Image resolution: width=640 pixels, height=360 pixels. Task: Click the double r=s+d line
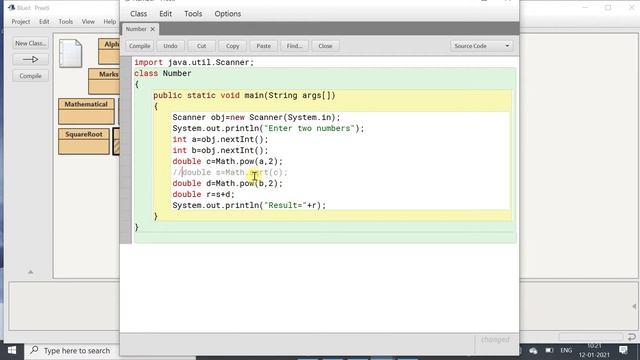pos(204,195)
